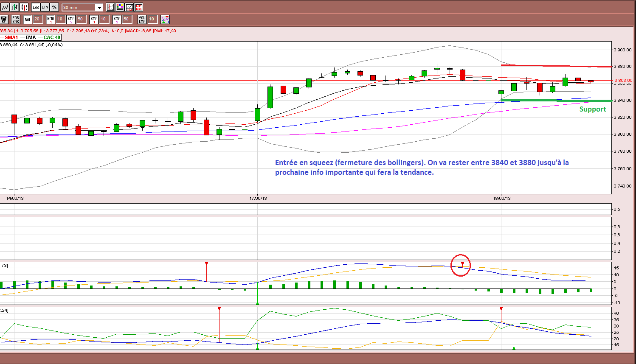Toggle the SMA 1 indicator button
The image size is (636, 364).
point(94,19)
